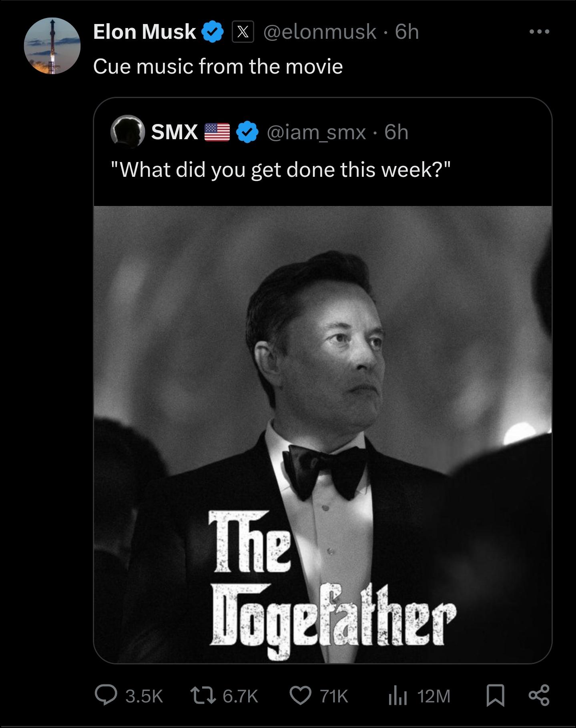Like the post with the heart icon
Image resolution: width=576 pixels, height=728 pixels.
tap(300, 696)
